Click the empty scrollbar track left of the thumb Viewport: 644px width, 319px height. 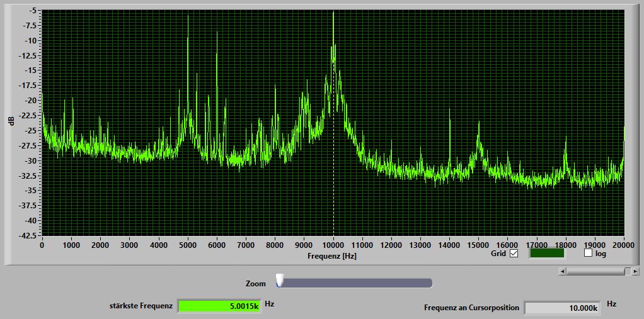(595, 271)
